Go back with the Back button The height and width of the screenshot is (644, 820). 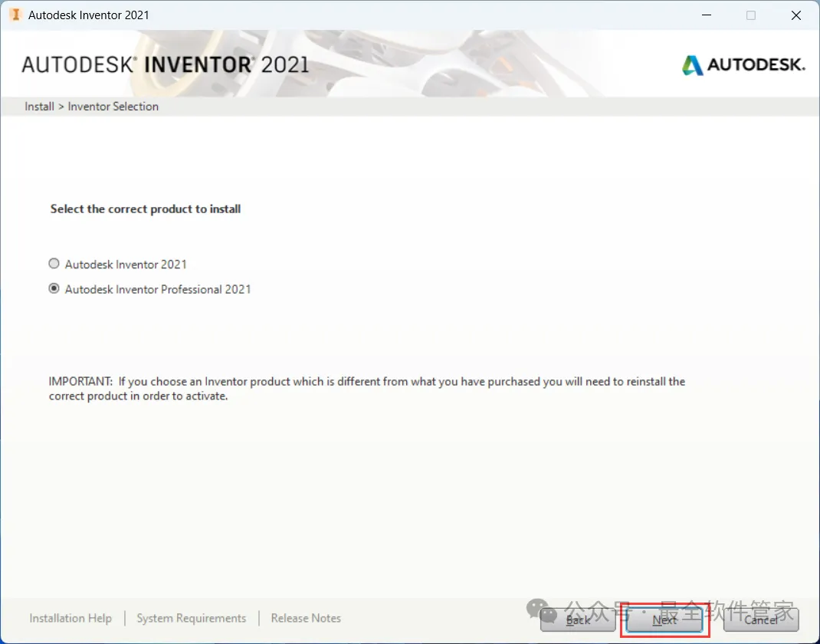coord(578,620)
